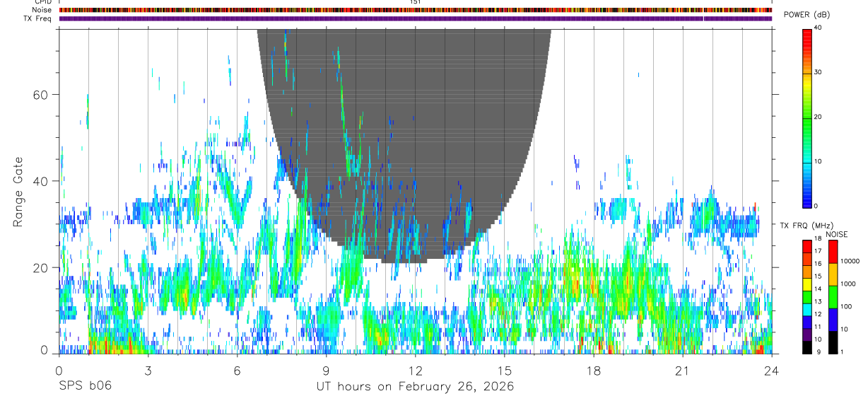The width and height of the screenshot is (868, 401).
Task: Click the 'SPS b06' station label
Action: pos(85,386)
